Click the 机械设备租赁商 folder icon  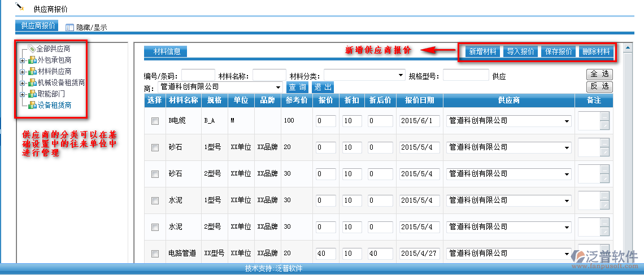33,83
